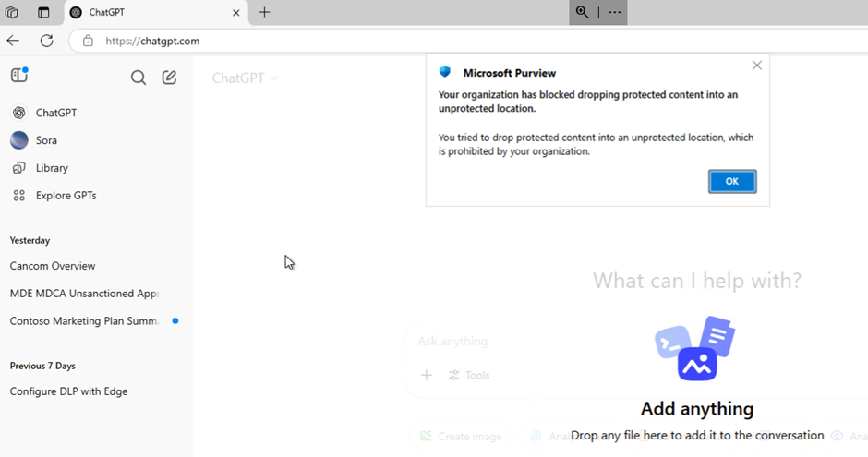Click the Microsoft Purview shield icon
Screen dimensions: 868x457
(x=444, y=72)
